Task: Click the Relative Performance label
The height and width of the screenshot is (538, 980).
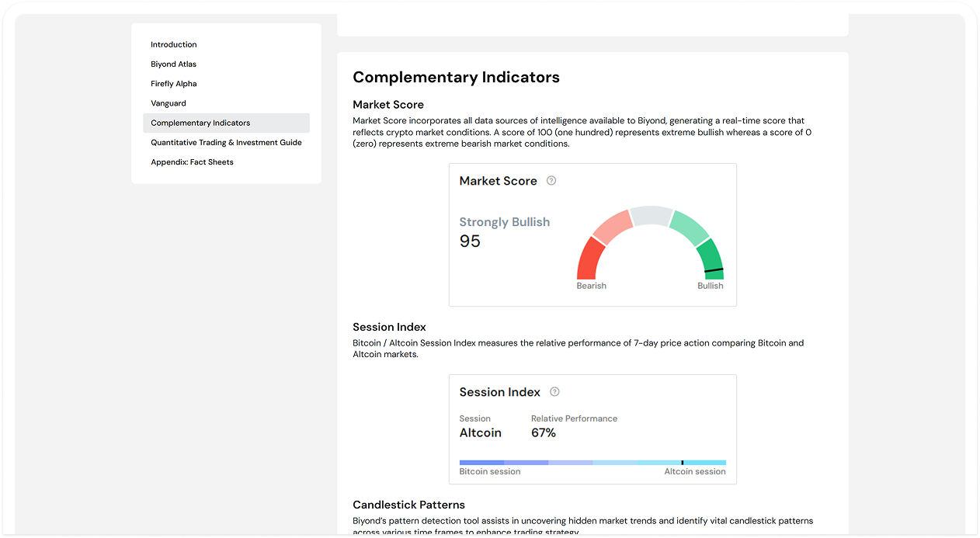Action: [575, 418]
